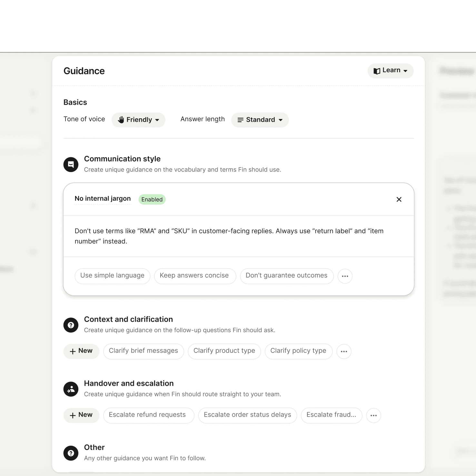The height and width of the screenshot is (476, 476).
Task: Show more handover escalation suggestions
Action: pos(373,415)
